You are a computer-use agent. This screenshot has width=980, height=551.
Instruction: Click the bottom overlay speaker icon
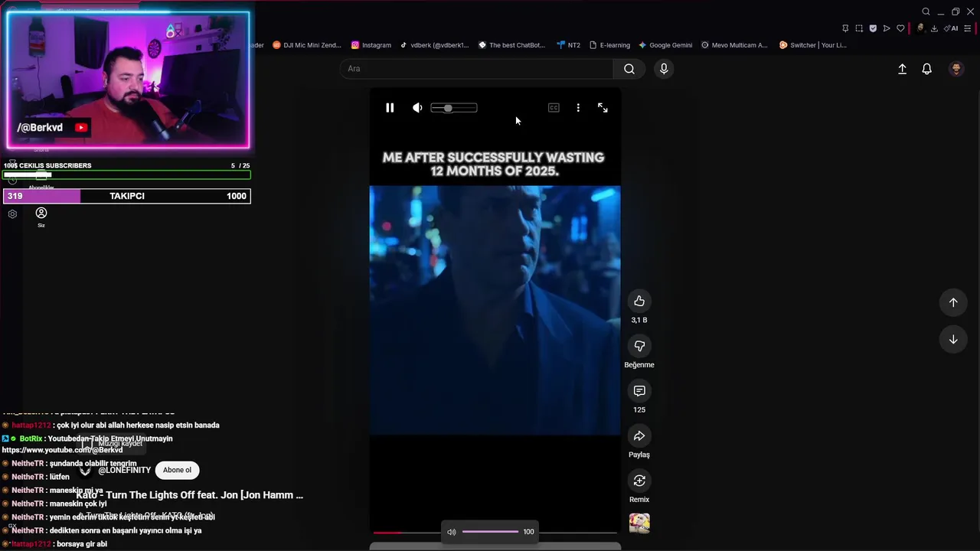[x=452, y=532]
